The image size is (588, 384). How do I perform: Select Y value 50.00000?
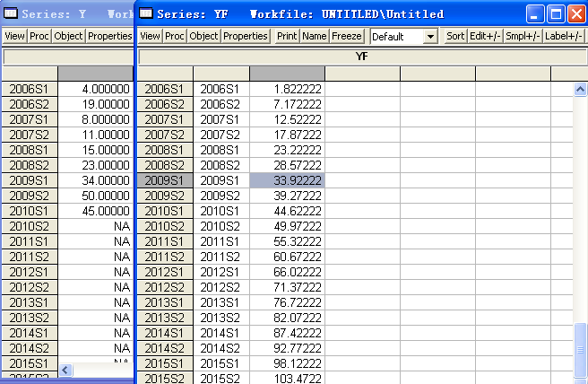96,196
